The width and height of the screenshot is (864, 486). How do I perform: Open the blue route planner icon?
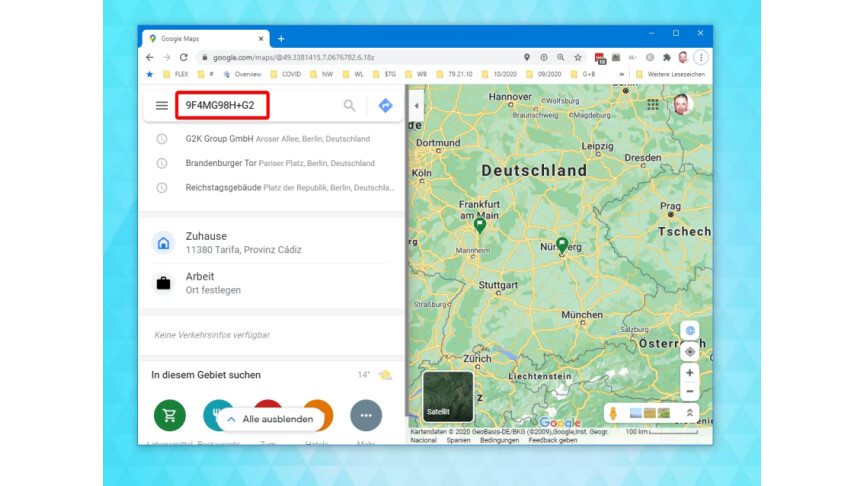point(385,105)
